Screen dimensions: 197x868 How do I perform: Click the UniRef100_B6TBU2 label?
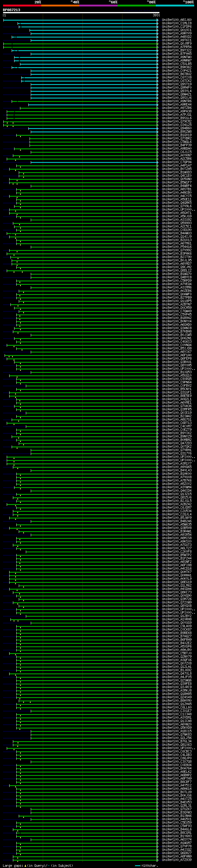click(176, 74)
